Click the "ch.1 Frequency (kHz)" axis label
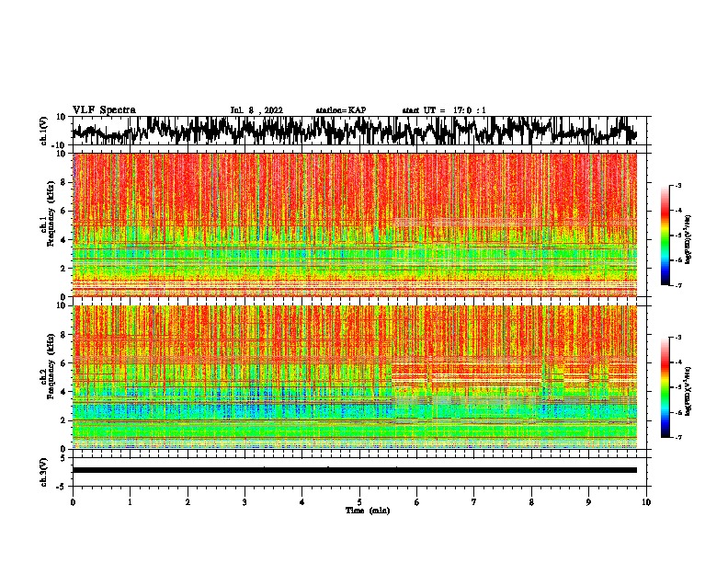The width and height of the screenshot is (728, 563). coord(48,213)
